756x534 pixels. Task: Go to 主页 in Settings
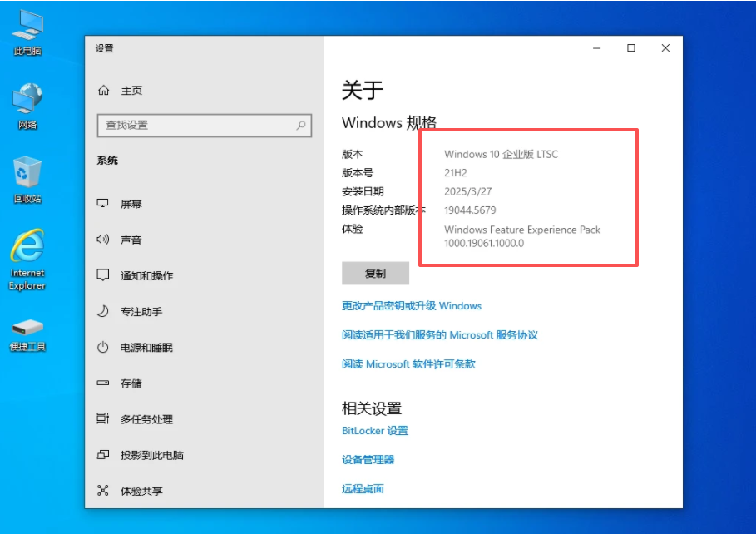click(x=131, y=91)
